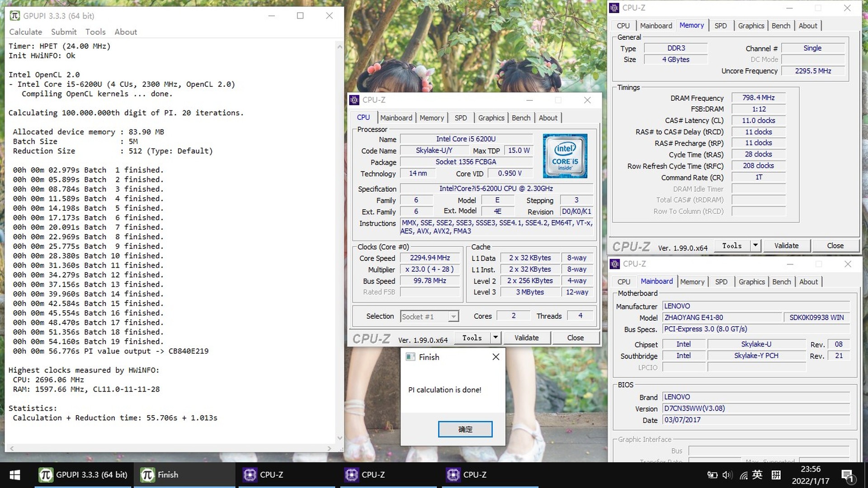
Task: Click the IME mode tray icon
Action: click(776, 475)
